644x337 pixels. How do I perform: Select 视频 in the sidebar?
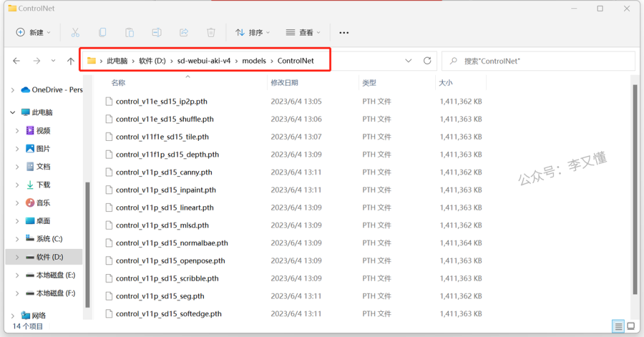point(38,131)
